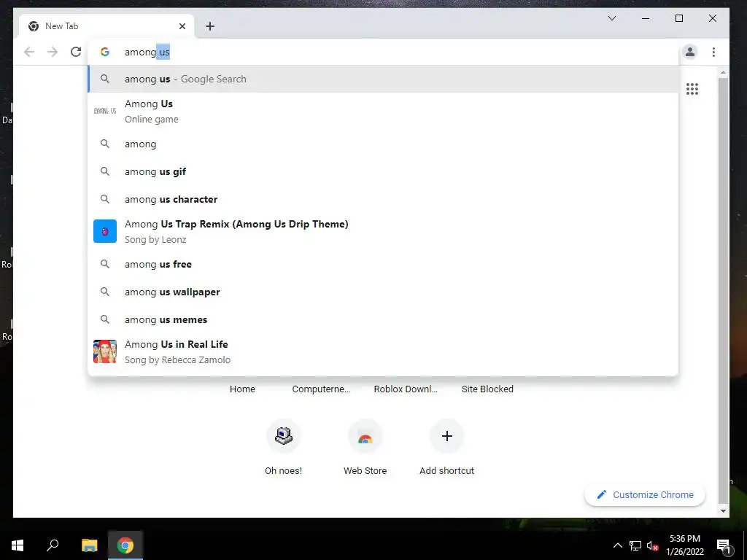Click the Add shortcut plus icon
This screenshot has height=560, width=747.
[447, 436]
